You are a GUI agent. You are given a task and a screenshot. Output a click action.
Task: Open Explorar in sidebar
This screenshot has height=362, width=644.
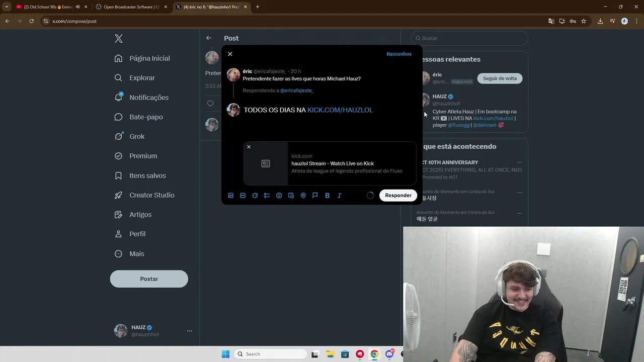[x=135, y=78]
